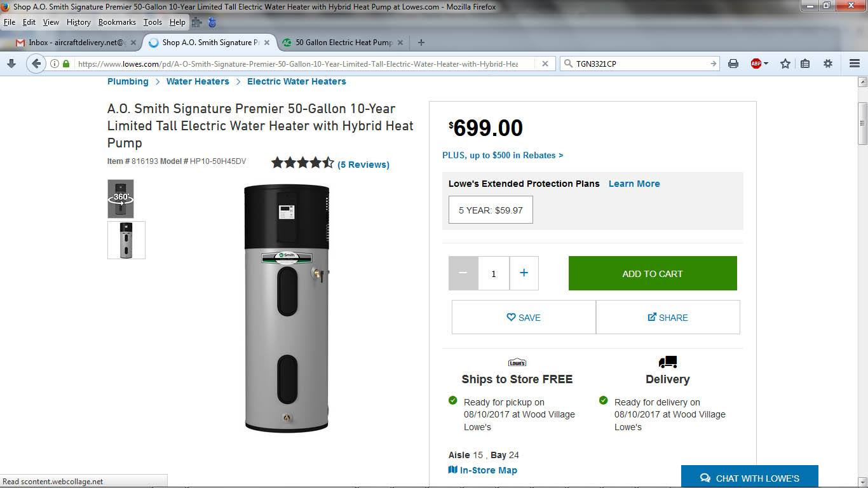Screen dimensions: 868x488
Task: Go back with the back arrow
Action: [x=36, y=64]
